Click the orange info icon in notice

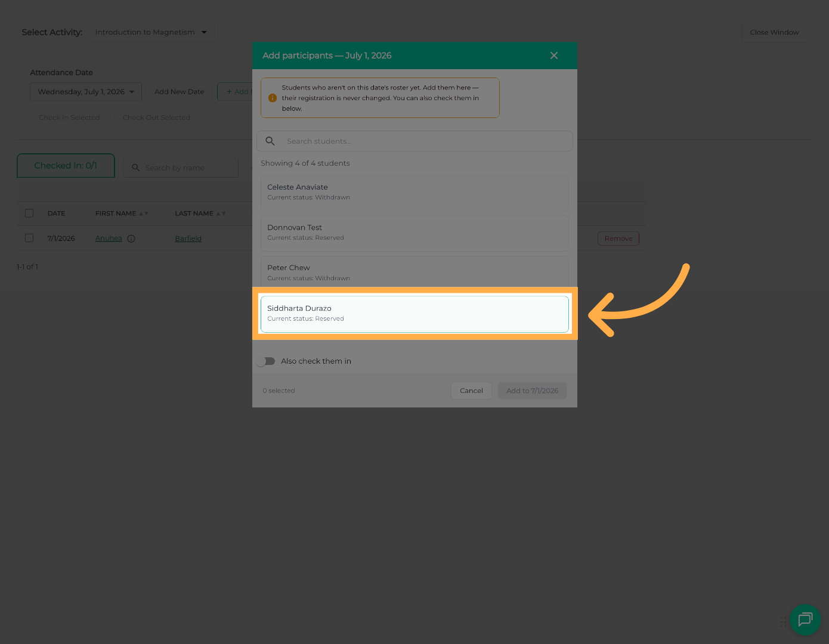tap(273, 98)
